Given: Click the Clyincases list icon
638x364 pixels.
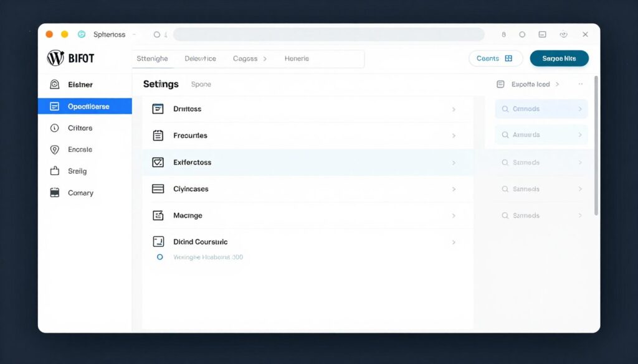Looking at the screenshot, I should (158, 189).
